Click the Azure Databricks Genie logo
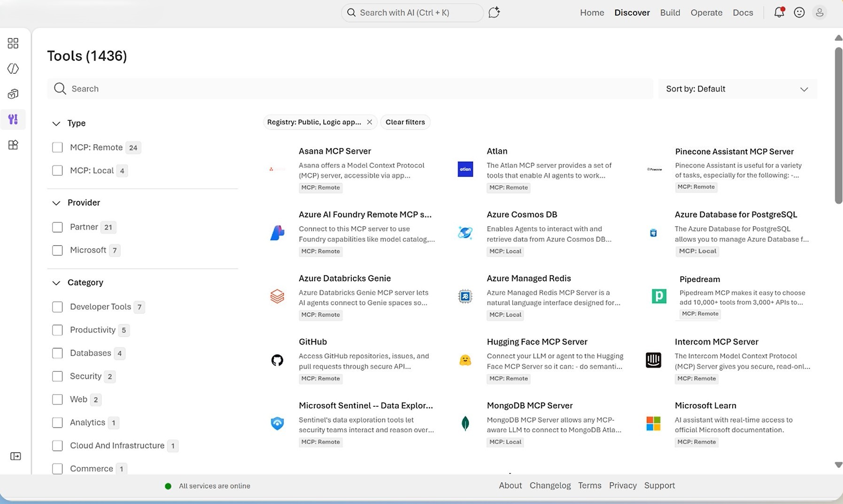 coord(278,296)
